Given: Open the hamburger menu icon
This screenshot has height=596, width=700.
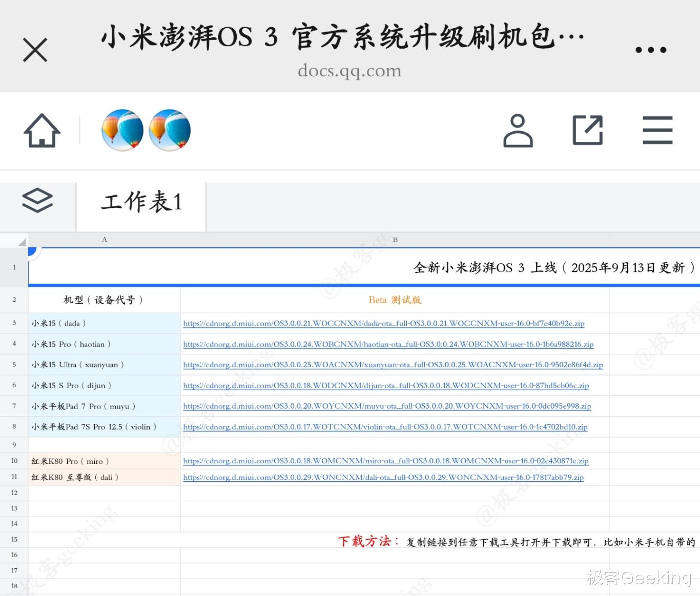Looking at the screenshot, I should (x=657, y=130).
